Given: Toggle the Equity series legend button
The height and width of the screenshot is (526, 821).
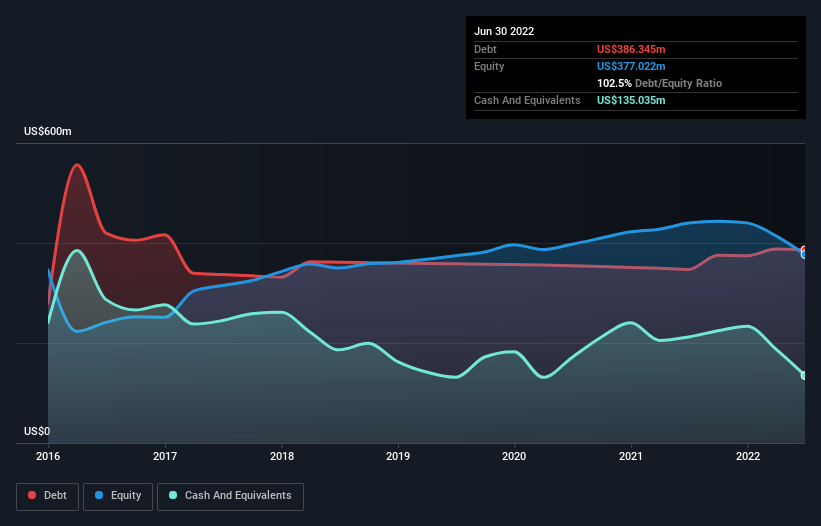Looking at the screenshot, I should coord(118,496).
